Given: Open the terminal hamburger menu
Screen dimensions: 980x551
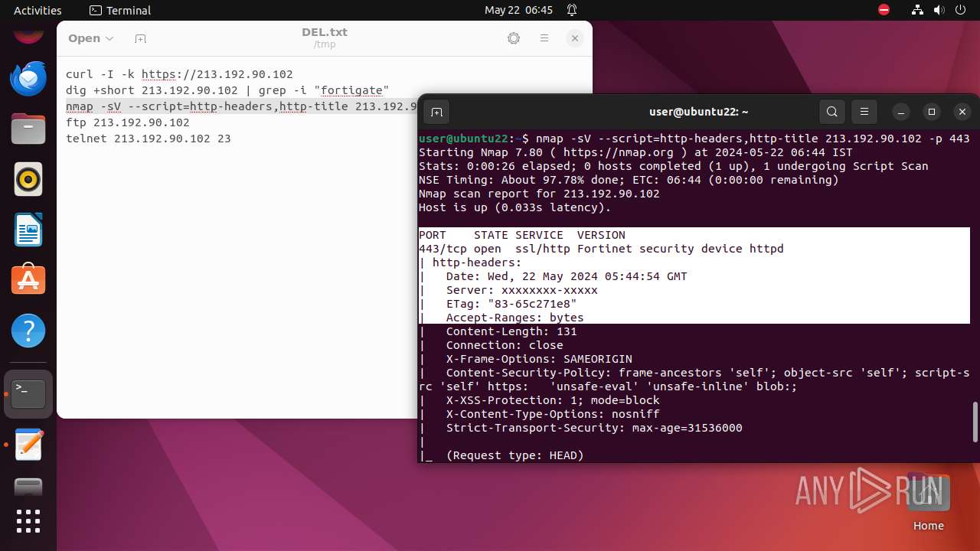Looking at the screenshot, I should click(864, 112).
